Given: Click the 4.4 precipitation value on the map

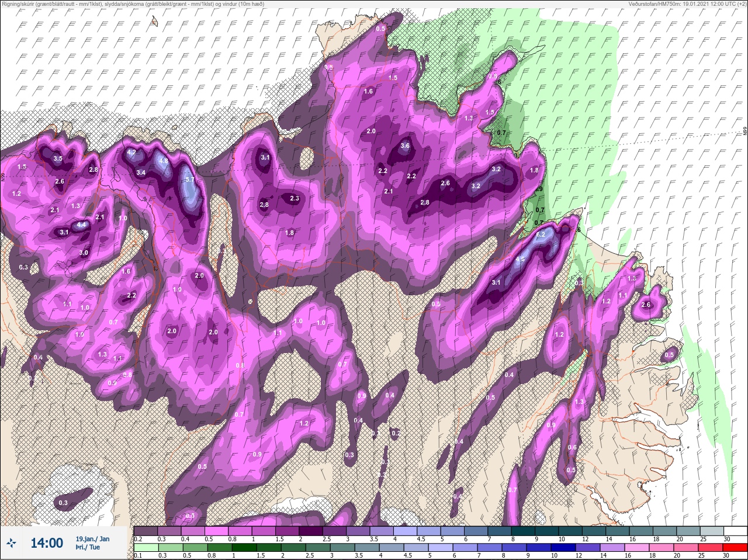Looking at the screenshot, I should coord(82,225).
